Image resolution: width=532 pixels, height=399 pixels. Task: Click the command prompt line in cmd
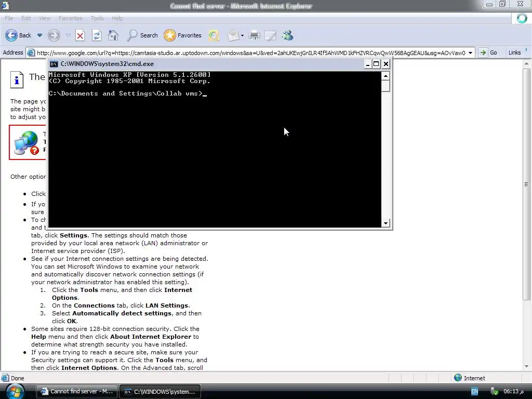point(128,94)
